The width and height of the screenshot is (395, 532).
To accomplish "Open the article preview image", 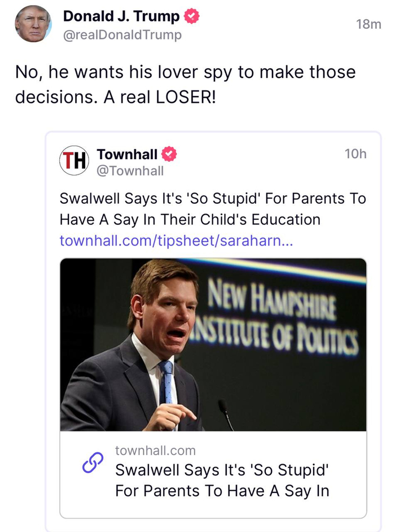I will [x=213, y=345].
